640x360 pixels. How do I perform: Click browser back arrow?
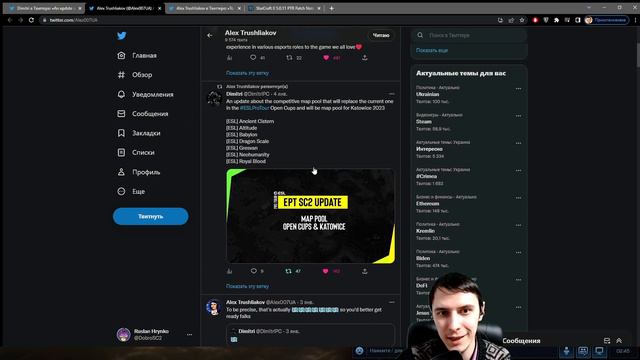coord(10,20)
